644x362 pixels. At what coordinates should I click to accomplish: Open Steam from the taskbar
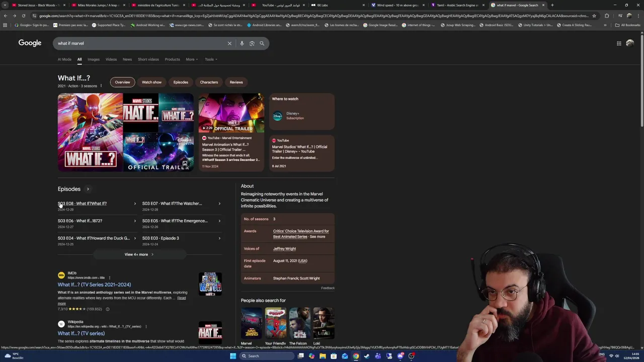coord(367,356)
